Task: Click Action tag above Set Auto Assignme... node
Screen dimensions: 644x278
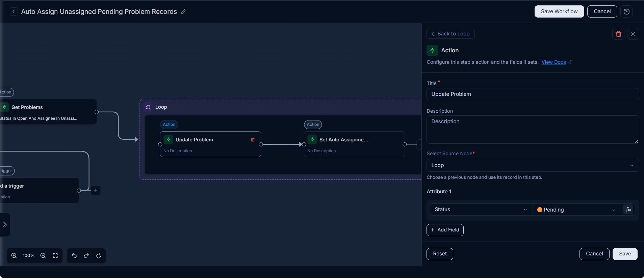Action: tap(313, 124)
